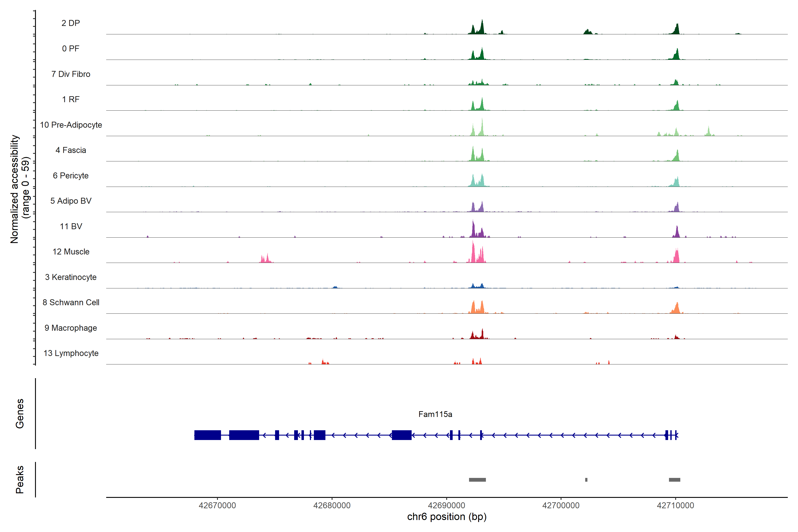
Task: Click the small middle peak marker
Action: (x=586, y=480)
